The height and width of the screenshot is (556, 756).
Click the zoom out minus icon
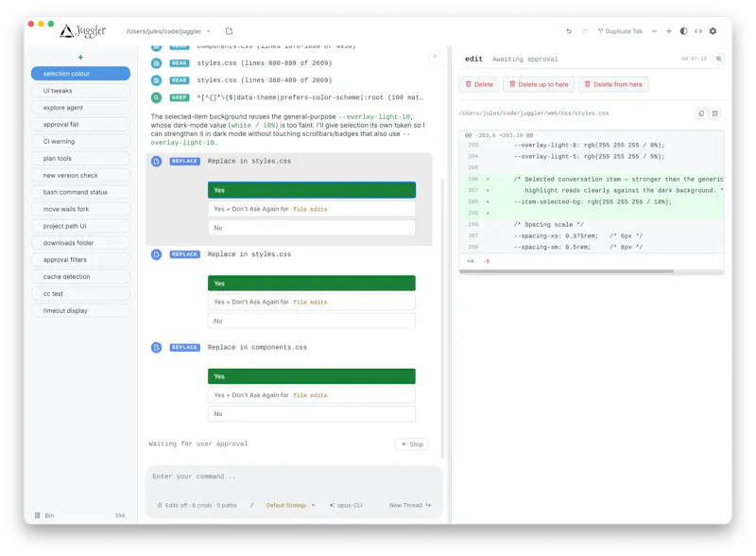[x=654, y=31]
